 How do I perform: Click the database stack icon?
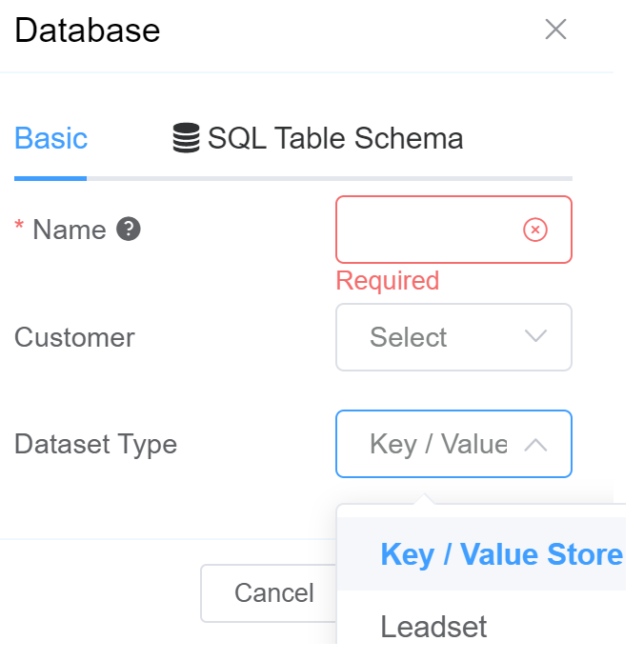click(187, 139)
